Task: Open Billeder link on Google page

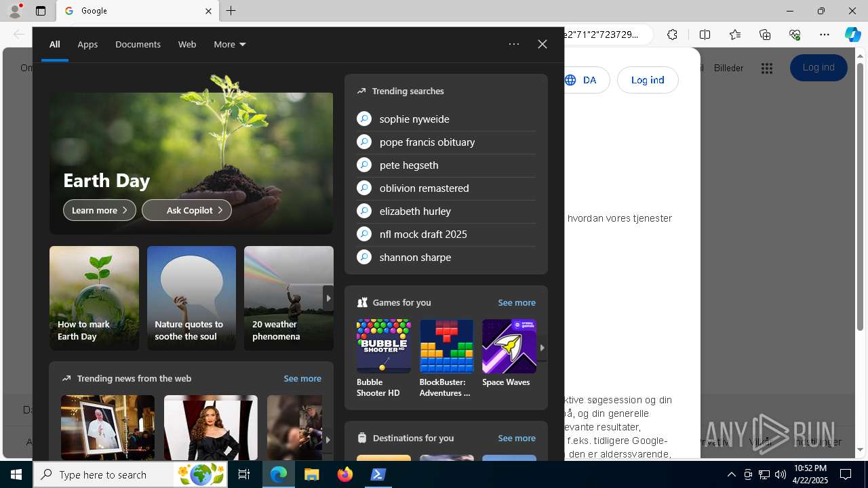Action: coord(728,68)
